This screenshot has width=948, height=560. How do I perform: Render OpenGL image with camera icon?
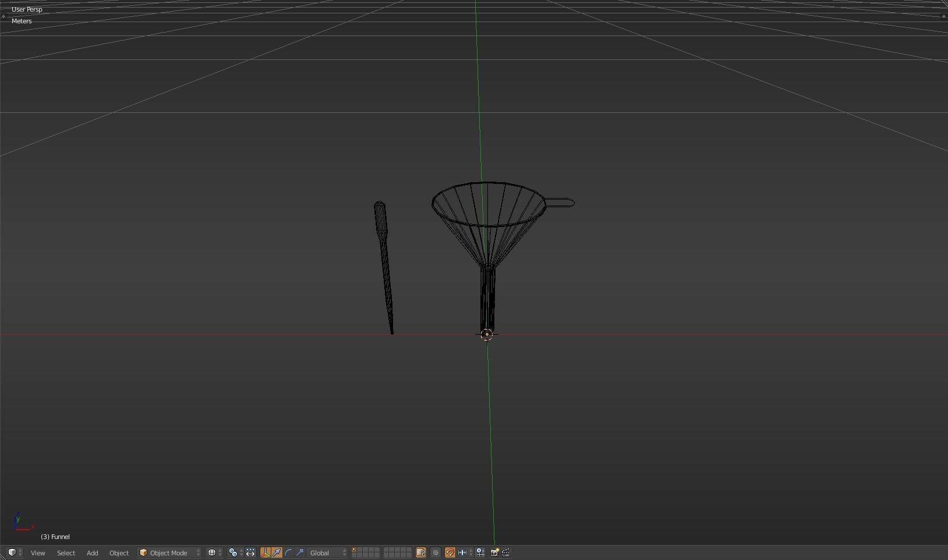point(494,552)
